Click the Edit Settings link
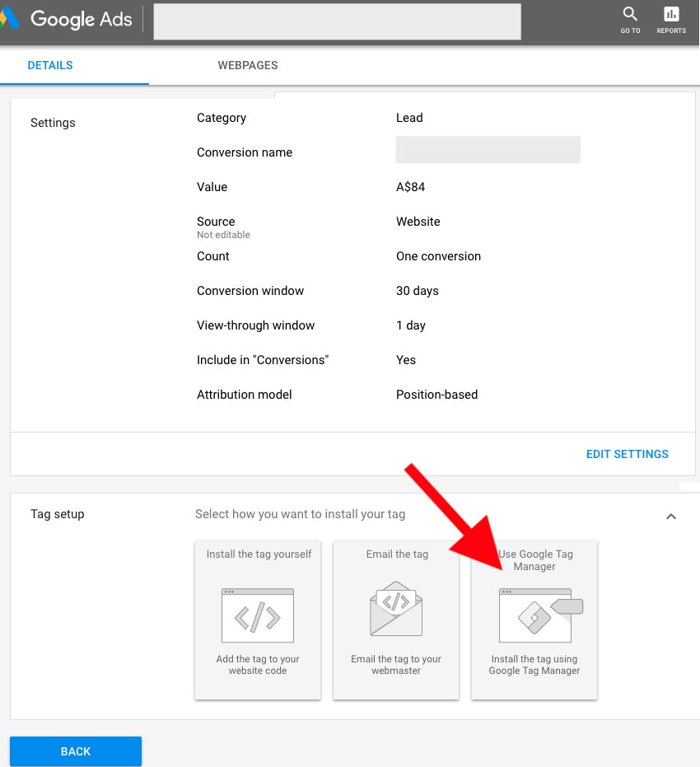This screenshot has height=767, width=700. coord(628,454)
